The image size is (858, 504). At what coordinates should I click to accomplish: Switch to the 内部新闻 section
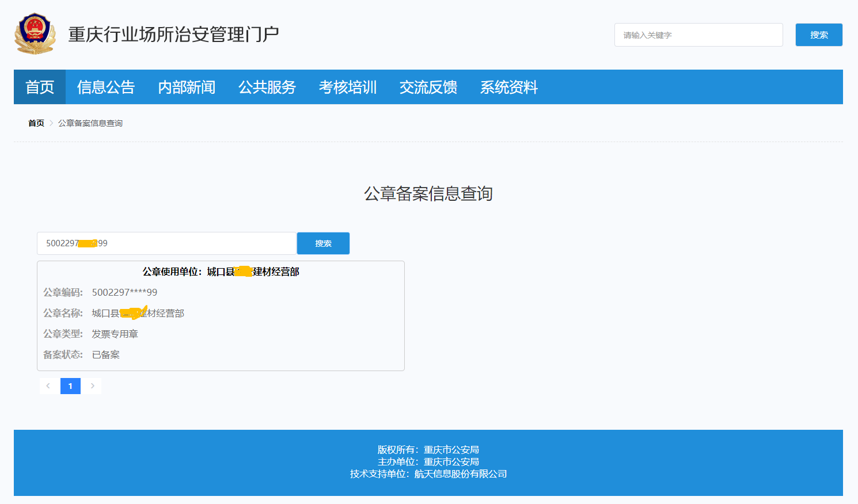pos(187,87)
